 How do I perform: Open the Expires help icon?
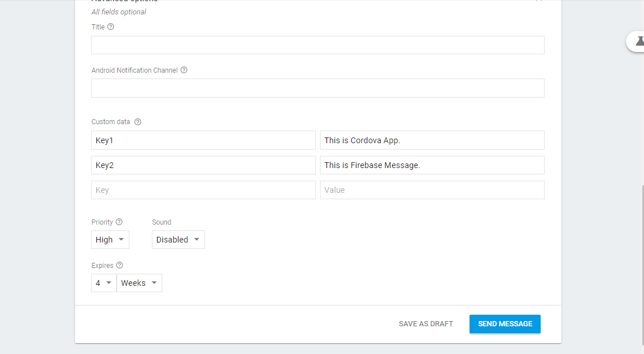pyautogui.click(x=120, y=265)
